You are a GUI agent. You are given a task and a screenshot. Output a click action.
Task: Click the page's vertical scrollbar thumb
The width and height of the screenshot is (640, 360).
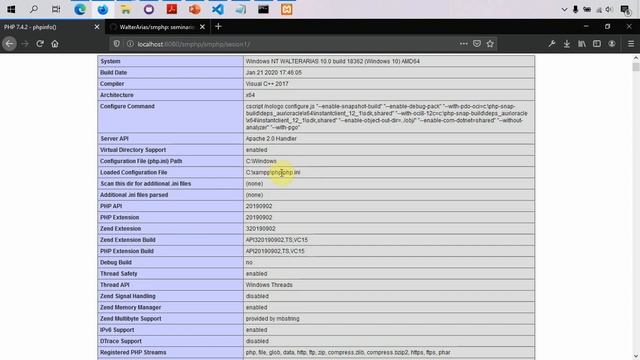(x=636, y=67)
